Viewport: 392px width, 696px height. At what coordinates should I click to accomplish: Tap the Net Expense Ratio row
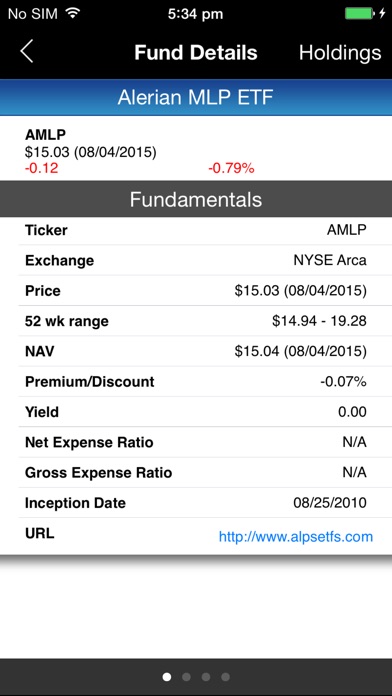196,442
